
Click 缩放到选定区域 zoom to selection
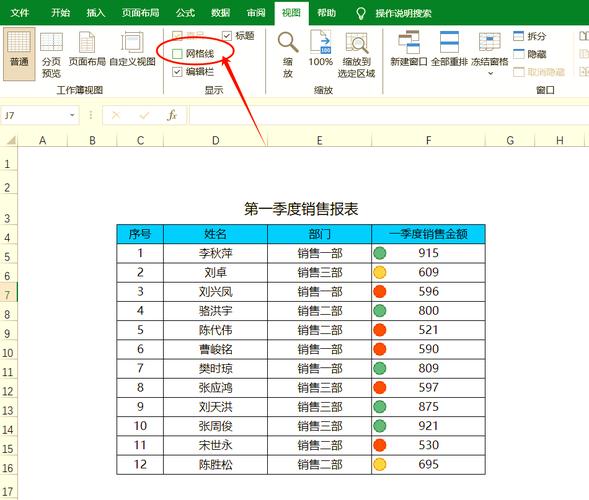click(356, 55)
